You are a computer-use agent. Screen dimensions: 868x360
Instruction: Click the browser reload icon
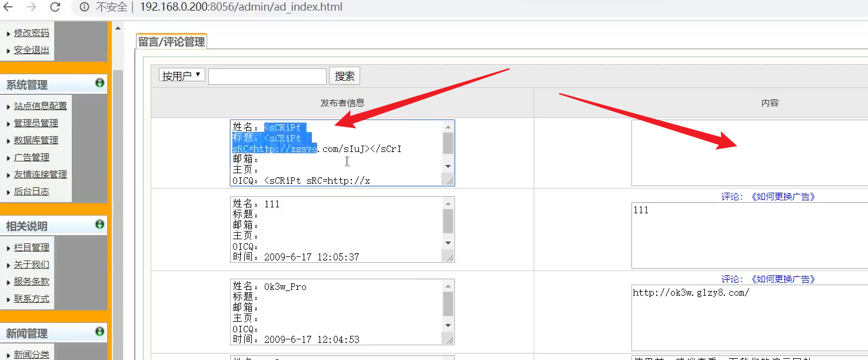coord(55,7)
